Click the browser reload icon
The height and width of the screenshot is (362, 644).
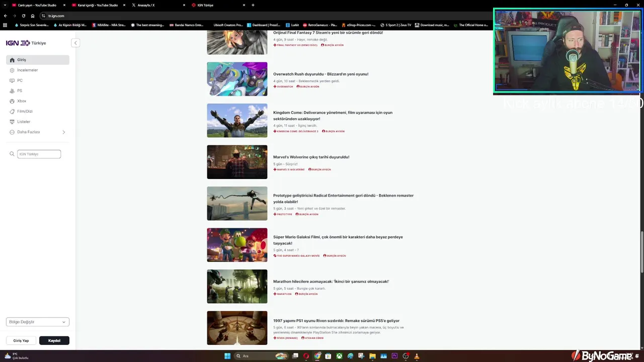[x=23, y=16]
